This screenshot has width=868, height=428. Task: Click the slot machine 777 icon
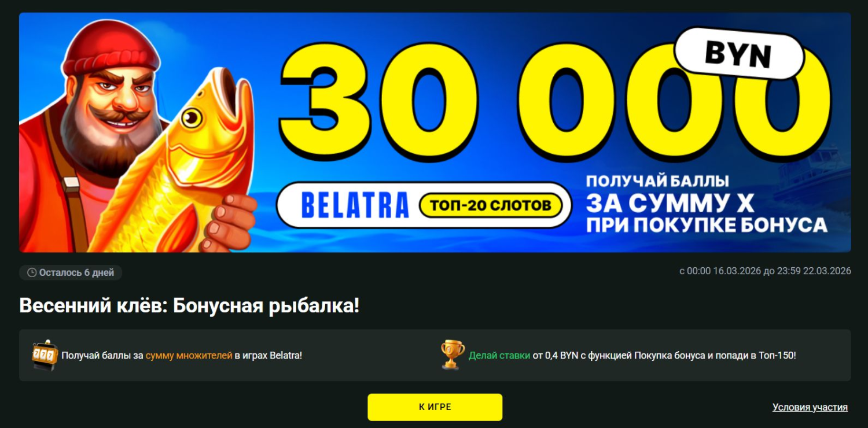pyautogui.click(x=45, y=355)
